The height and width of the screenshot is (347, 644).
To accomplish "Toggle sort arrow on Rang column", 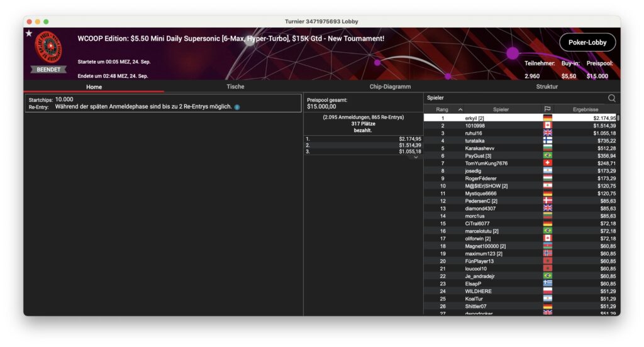I will coord(460,109).
